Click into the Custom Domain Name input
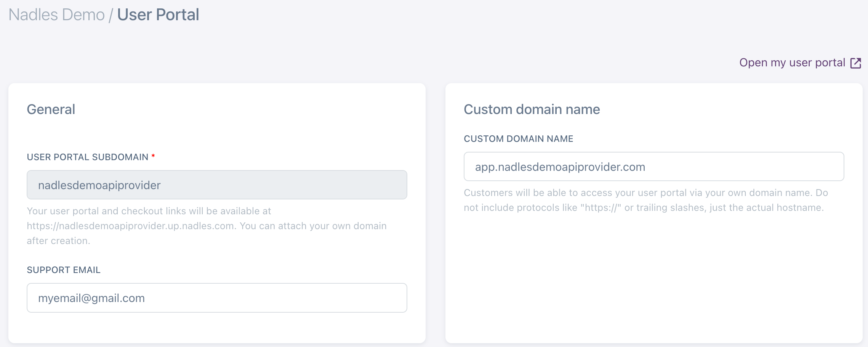Image resolution: width=868 pixels, height=347 pixels. click(x=654, y=167)
